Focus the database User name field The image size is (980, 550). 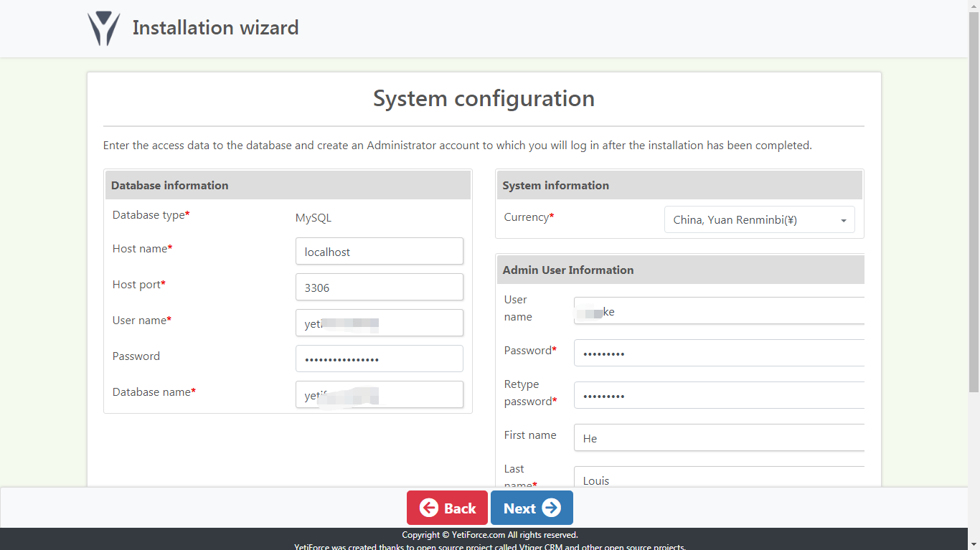tap(380, 323)
